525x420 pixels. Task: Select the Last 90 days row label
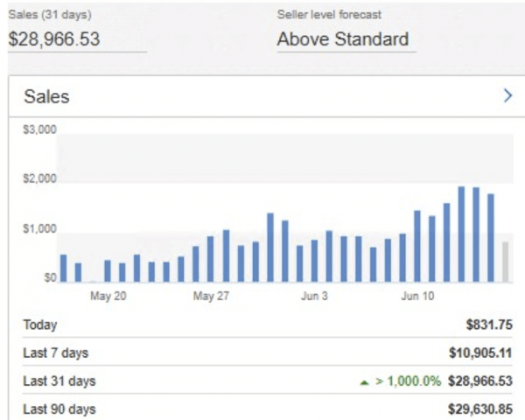(x=59, y=409)
